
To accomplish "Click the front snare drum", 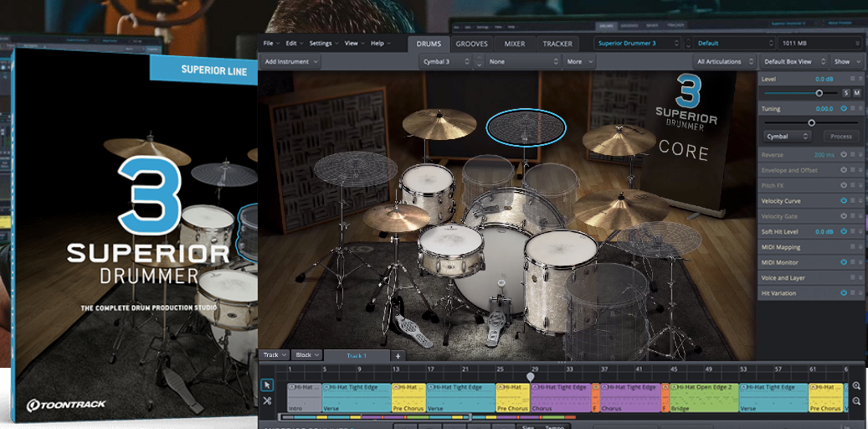I will [x=451, y=251].
